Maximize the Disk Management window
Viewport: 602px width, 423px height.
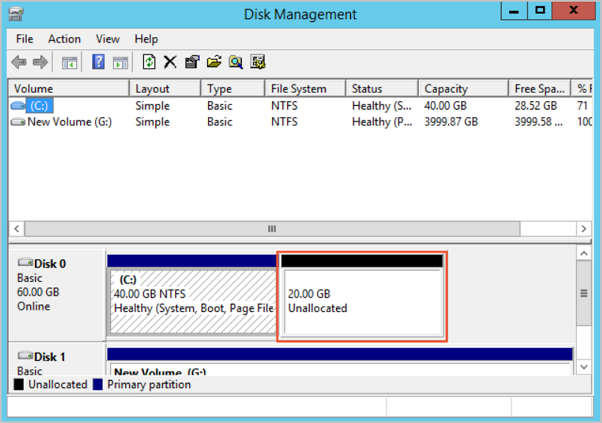(x=540, y=11)
